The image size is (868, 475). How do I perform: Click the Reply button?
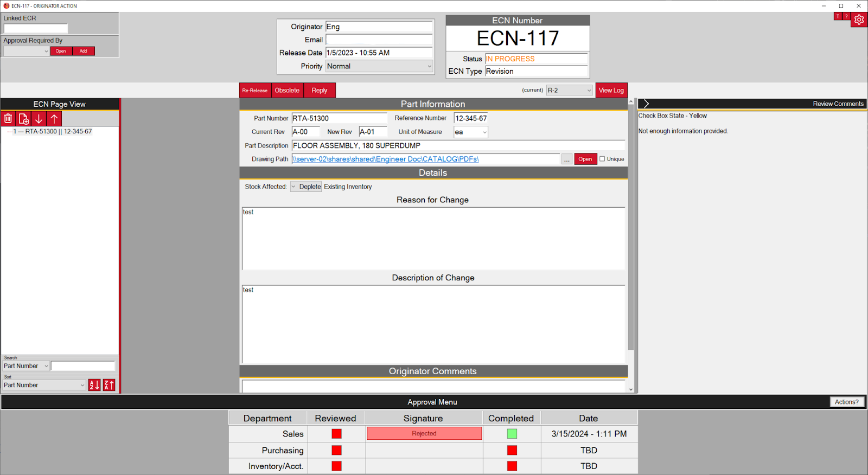(x=320, y=91)
